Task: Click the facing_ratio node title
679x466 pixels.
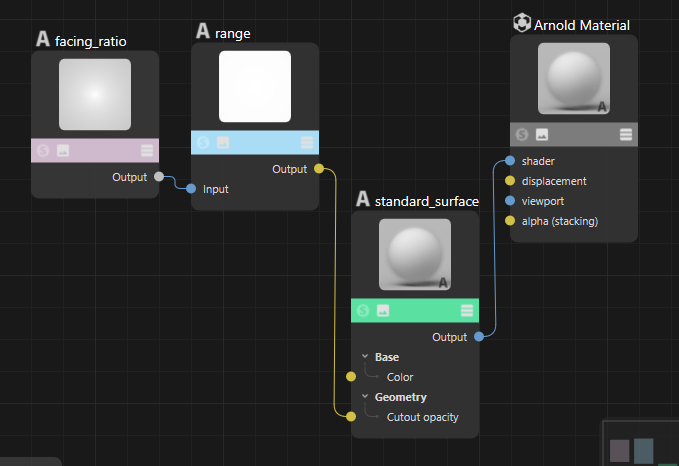Action: [91, 42]
